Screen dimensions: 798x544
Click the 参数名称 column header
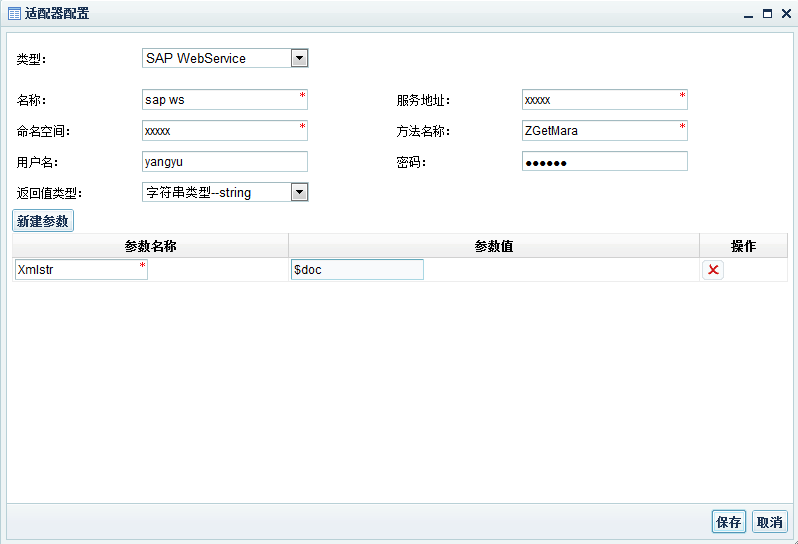(x=150, y=246)
